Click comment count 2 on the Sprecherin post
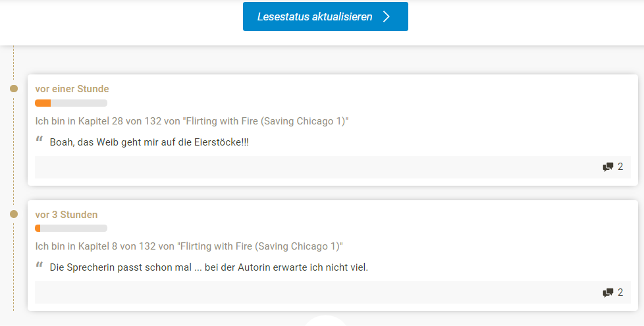 [620, 292]
